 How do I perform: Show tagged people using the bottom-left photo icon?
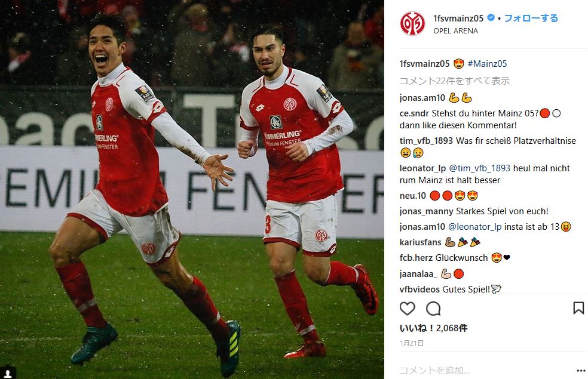(8, 372)
